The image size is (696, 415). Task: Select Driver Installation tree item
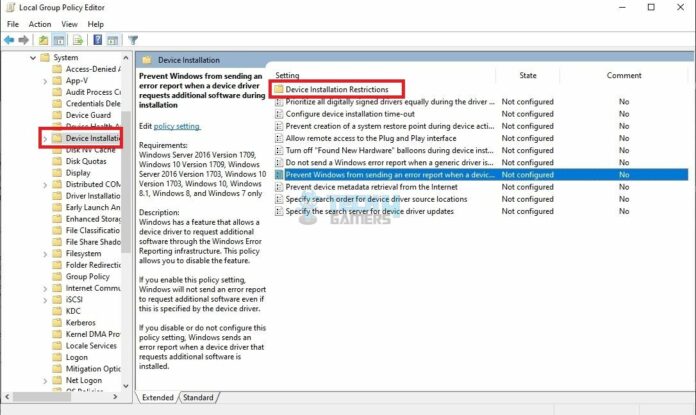coord(93,196)
